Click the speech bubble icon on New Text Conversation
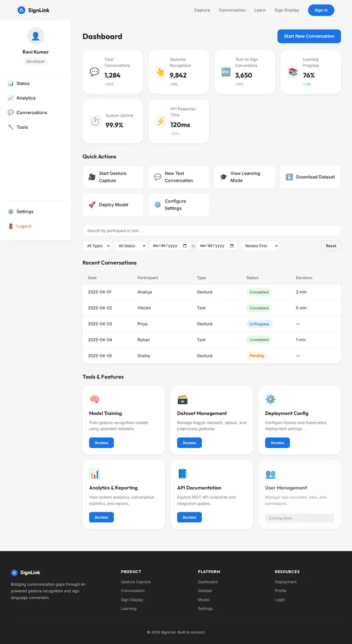 (158, 177)
